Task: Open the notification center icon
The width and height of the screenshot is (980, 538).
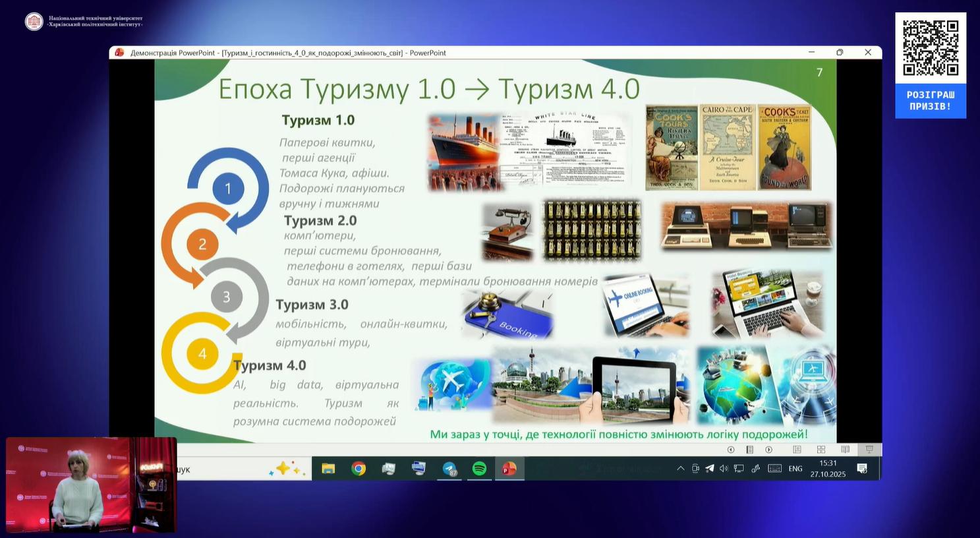Action: [862, 469]
